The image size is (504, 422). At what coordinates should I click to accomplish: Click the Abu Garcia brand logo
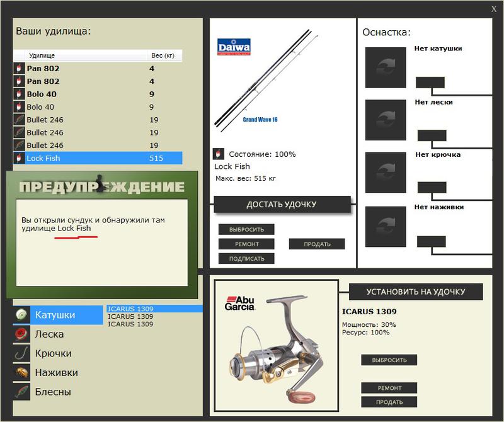tap(240, 304)
